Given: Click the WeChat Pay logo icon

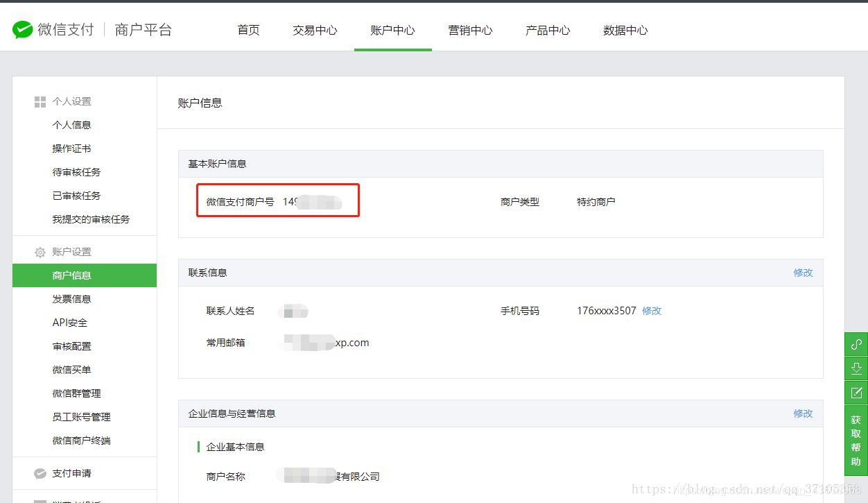Looking at the screenshot, I should 23,30.
